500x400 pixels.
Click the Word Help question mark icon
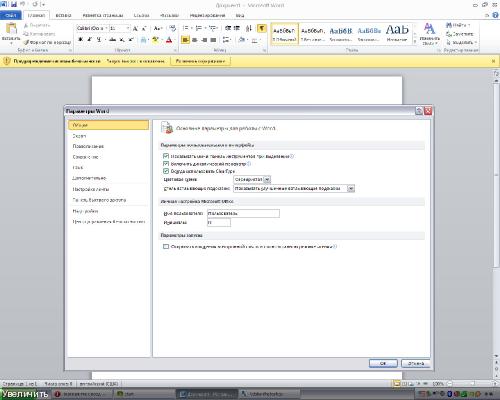point(496,15)
